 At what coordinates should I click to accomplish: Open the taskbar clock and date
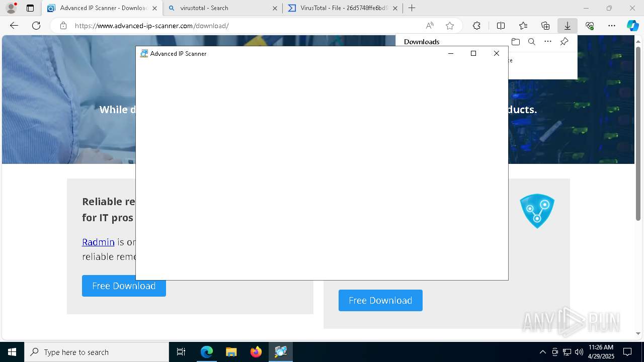pos(601,352)
